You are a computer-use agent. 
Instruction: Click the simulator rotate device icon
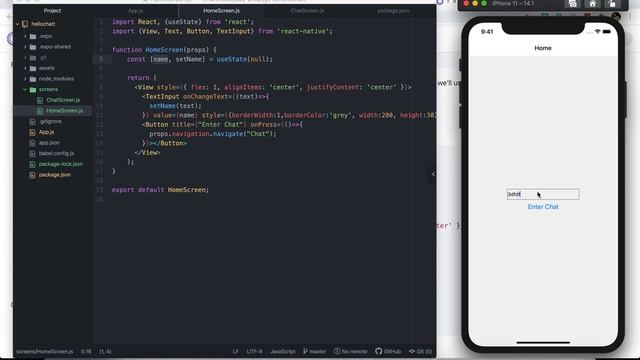coord(612,4)
